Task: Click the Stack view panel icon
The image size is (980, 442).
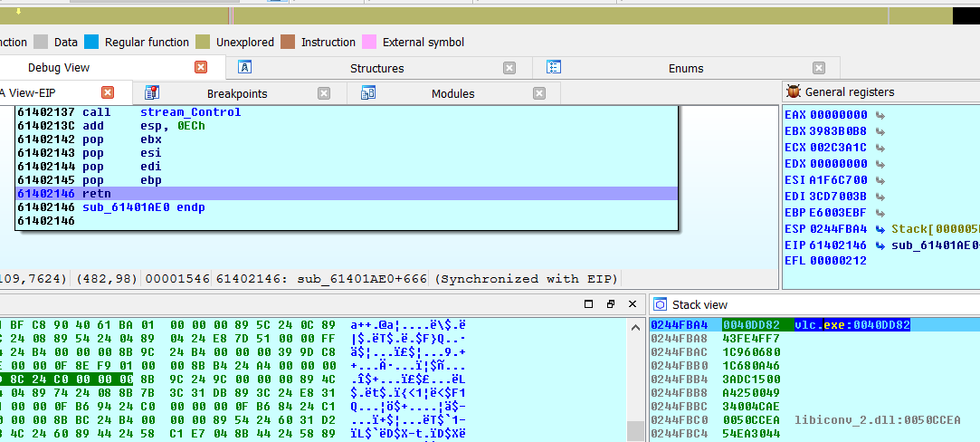Action: pos(660,304)
